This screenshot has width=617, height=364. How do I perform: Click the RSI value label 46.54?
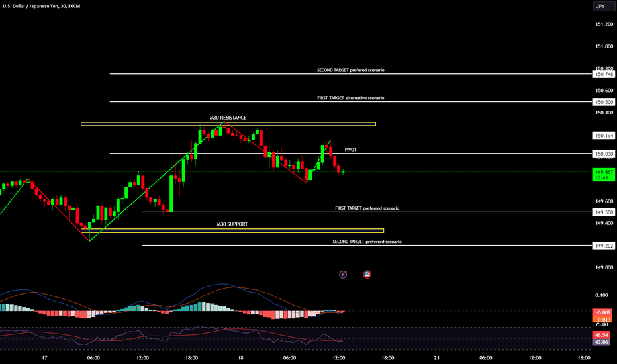tap(602, 335)
